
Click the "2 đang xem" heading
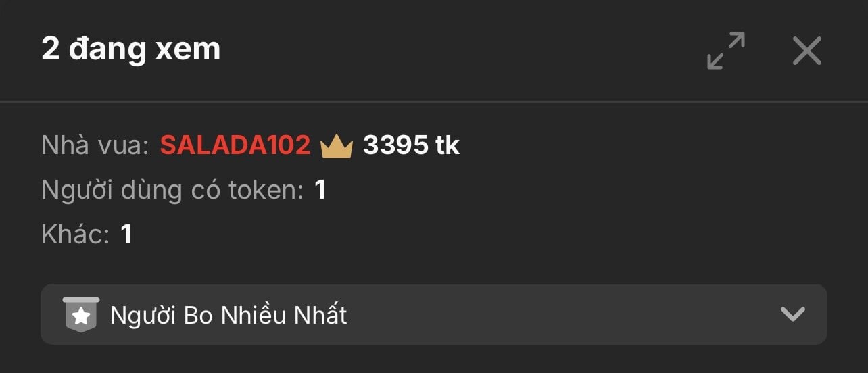[131, 49]
